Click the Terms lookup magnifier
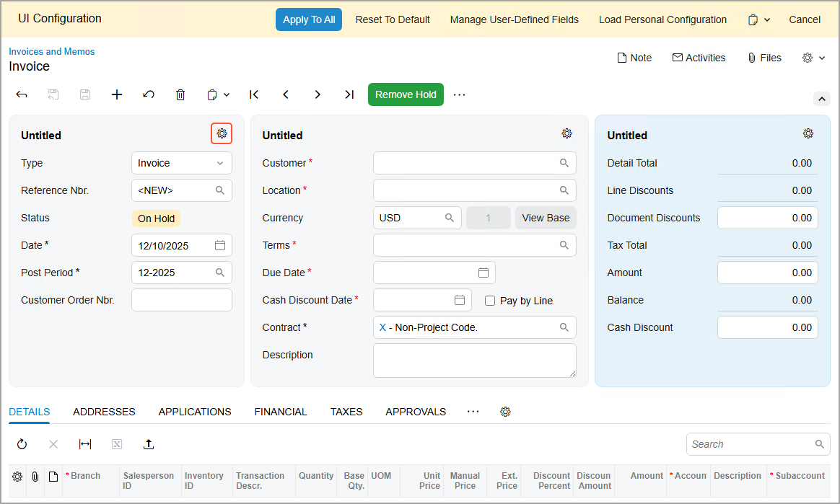The height and width of the screenshot is (504, 840). point(564,245)
